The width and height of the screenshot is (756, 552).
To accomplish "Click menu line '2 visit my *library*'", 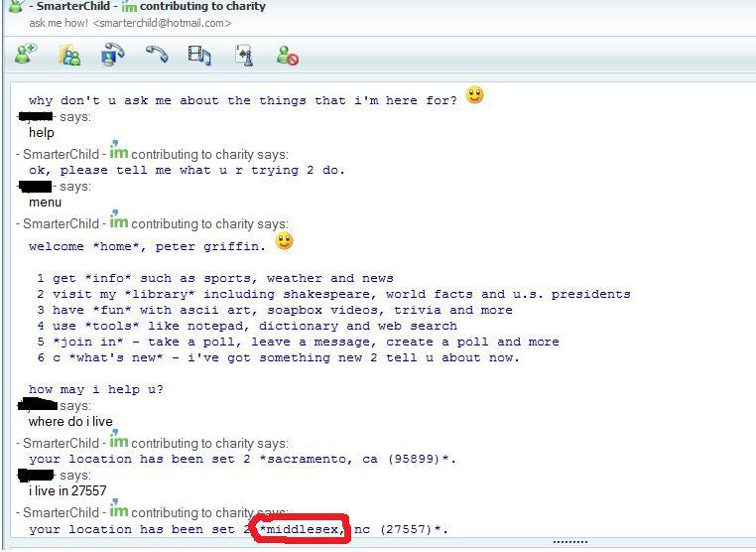I will point(333,294).
